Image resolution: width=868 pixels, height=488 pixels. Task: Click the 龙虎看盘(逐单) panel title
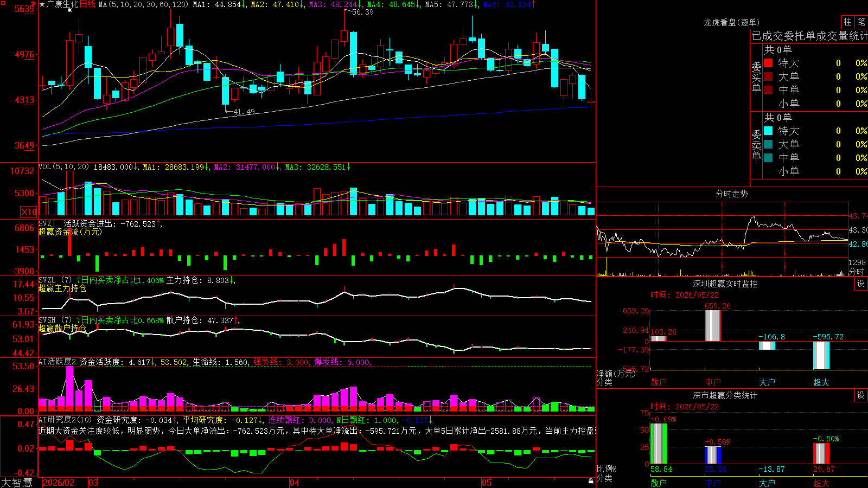(x=731, y=22)
